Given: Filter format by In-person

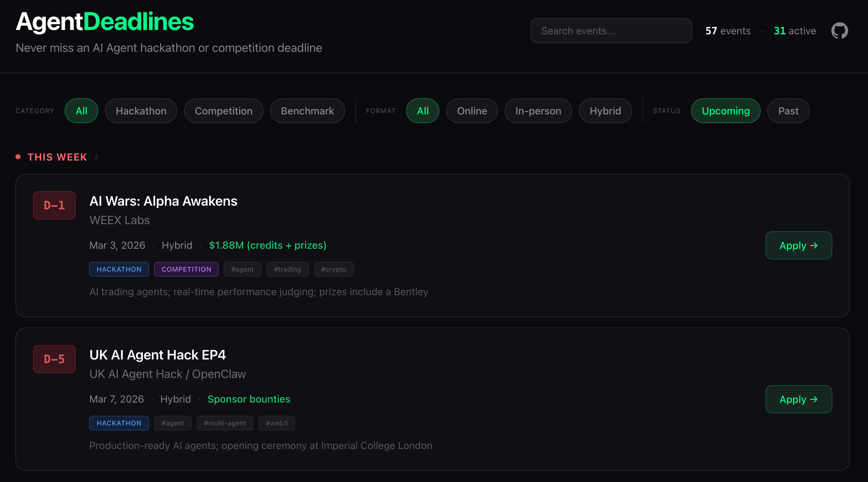Looking at the screenshot, I should coord(538,111).
